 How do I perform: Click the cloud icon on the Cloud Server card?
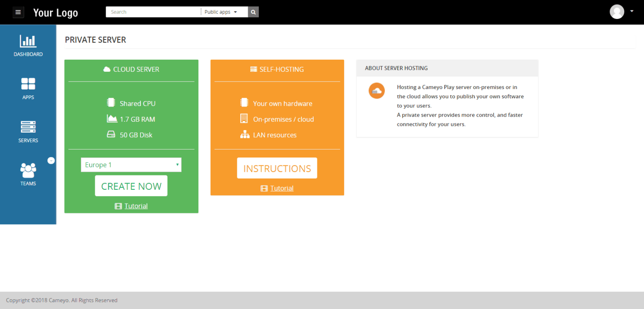point(107,69)
